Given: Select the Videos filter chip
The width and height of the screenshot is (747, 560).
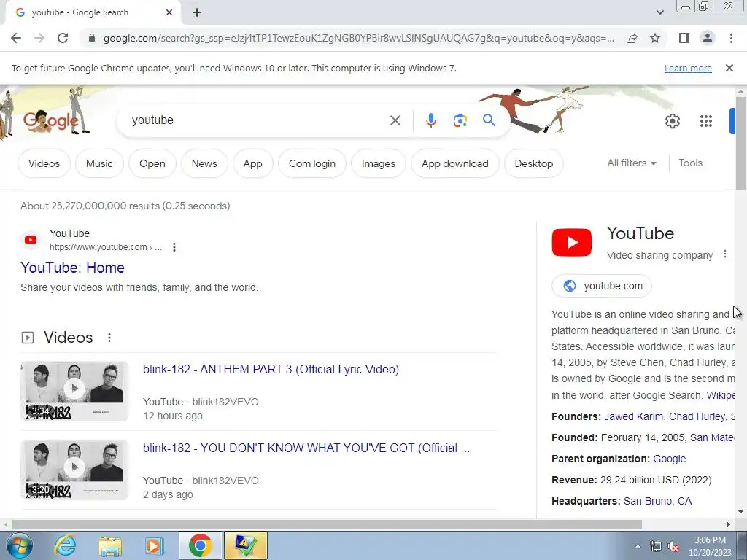Looking at the screenshot, I should [44, 163].
